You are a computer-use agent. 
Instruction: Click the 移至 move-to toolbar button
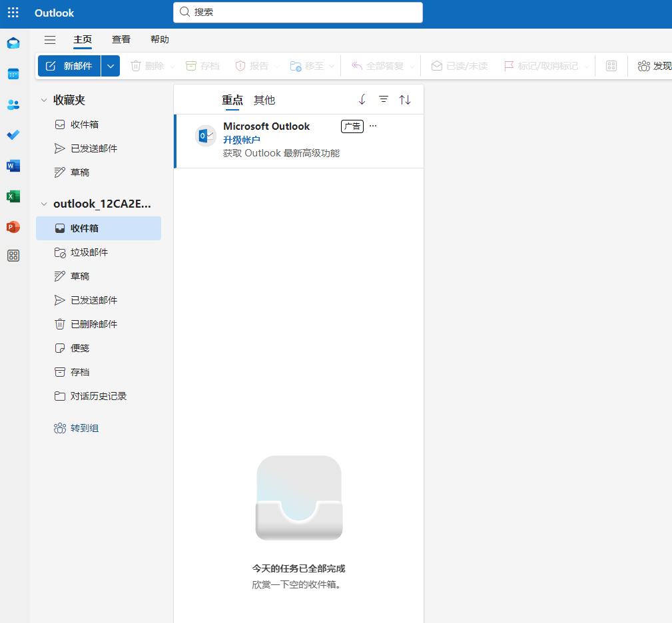click(x=306, y=66)
